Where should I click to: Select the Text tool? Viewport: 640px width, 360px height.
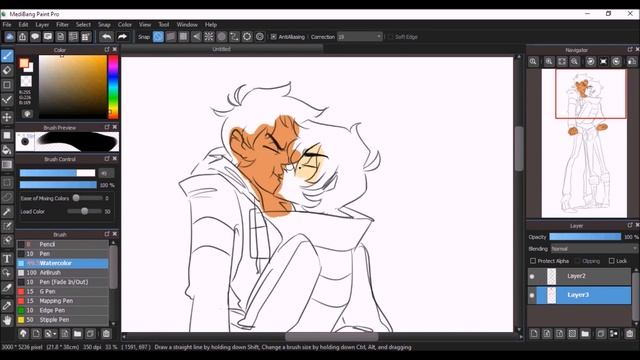(x=7, y=258)
